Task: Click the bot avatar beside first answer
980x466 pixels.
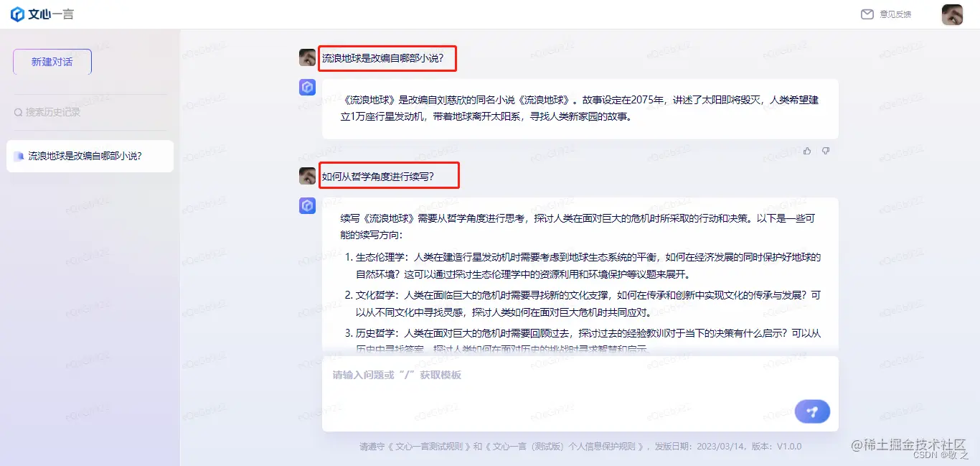Action: 307,88
